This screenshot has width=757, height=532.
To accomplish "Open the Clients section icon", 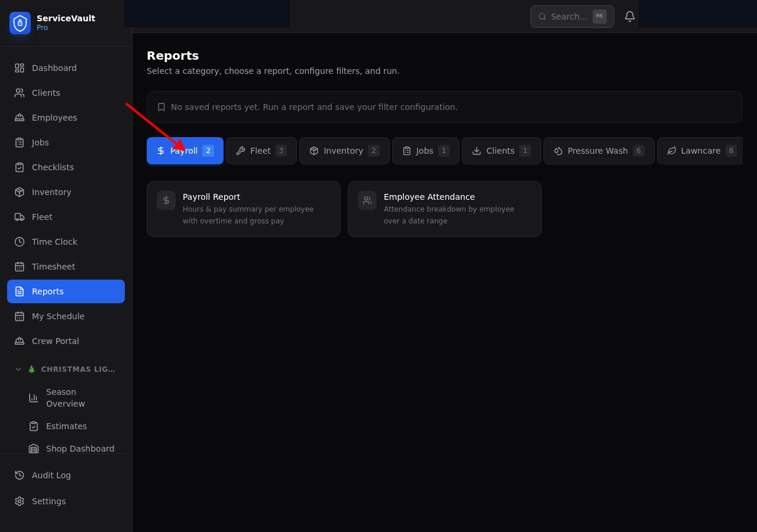I will point(18,92).
